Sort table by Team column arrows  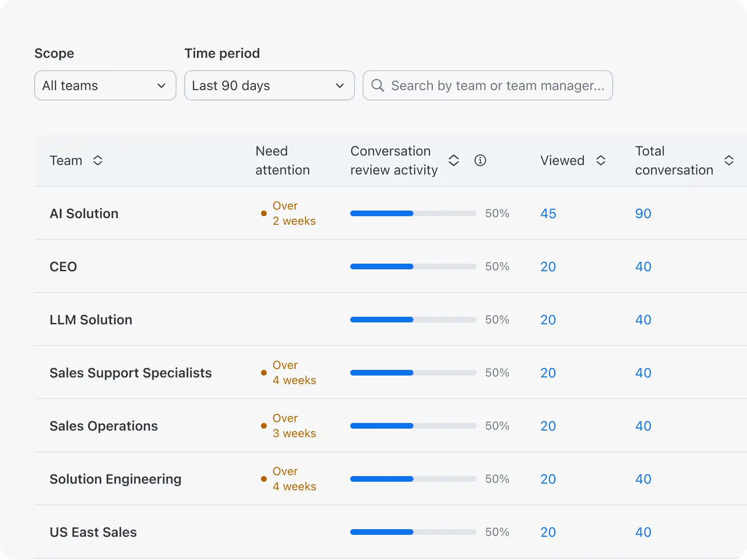98,161
